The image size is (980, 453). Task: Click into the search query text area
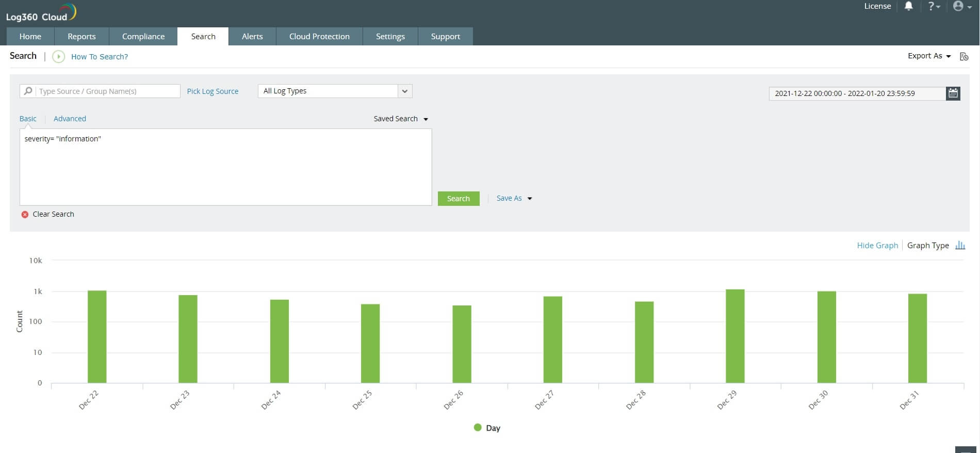click(225, 167)
